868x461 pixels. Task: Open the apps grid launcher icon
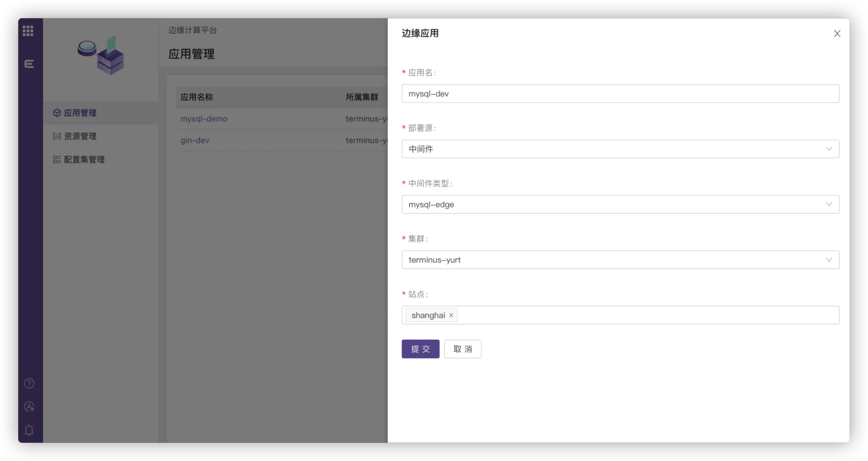pyautogui.click(x=28, y=31)
